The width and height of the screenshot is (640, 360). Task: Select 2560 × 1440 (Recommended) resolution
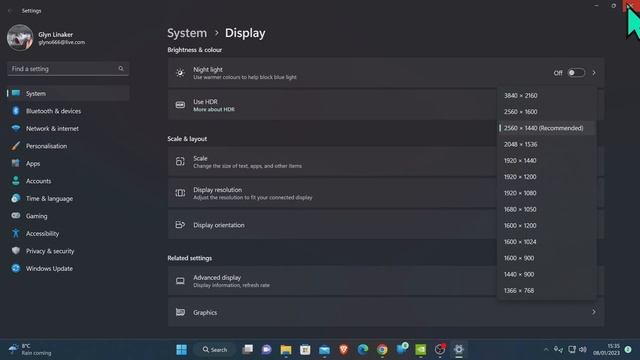pos(546,128)
